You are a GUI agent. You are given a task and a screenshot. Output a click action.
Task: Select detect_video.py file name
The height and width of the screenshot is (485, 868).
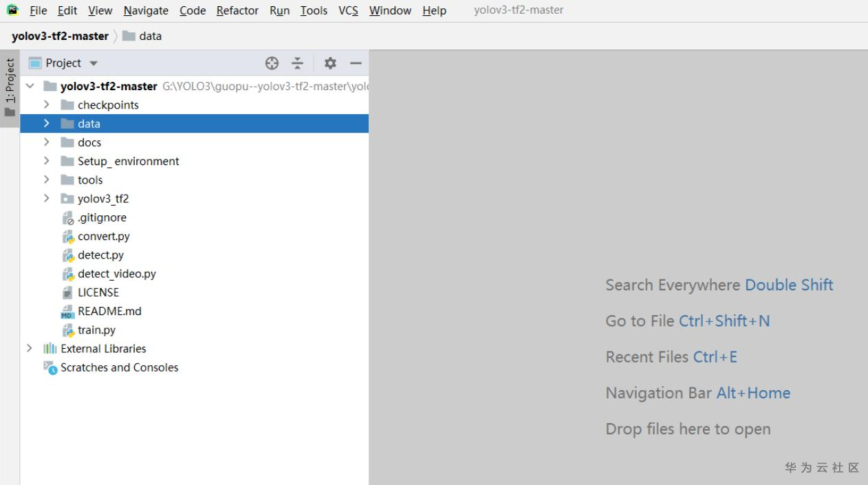pos(117,274)
